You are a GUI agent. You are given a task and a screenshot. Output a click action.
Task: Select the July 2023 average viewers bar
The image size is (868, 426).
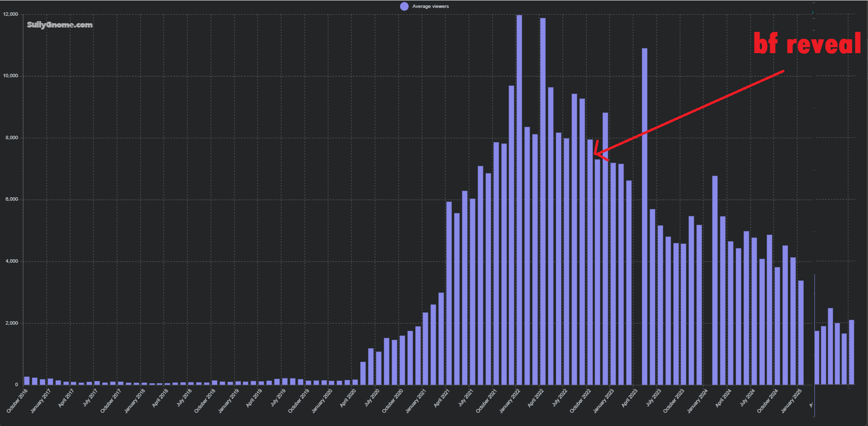660,305
